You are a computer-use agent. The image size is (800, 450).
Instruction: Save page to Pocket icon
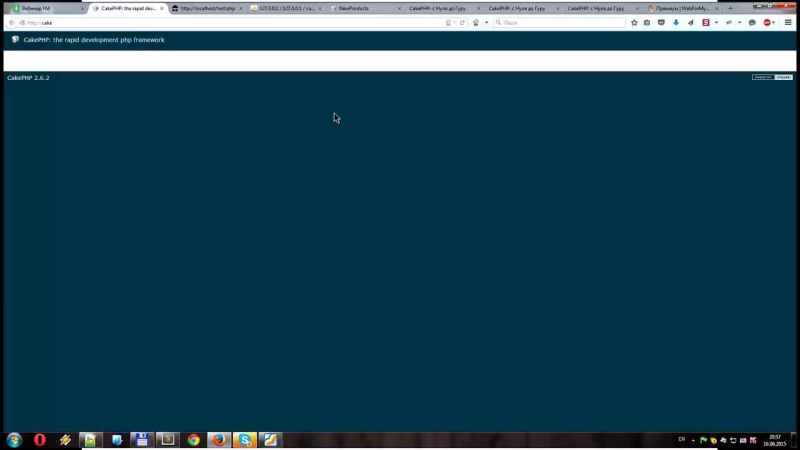(661, 23)
